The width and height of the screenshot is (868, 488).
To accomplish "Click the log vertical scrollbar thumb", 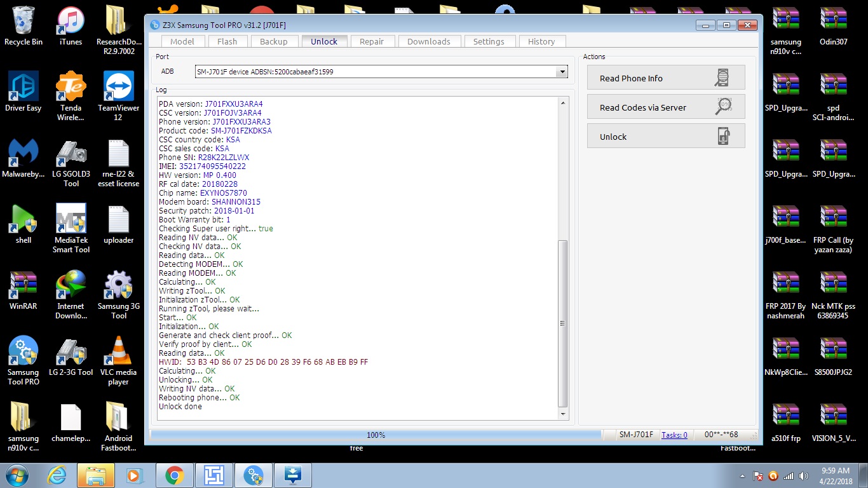I will click(x=562, y=323).
